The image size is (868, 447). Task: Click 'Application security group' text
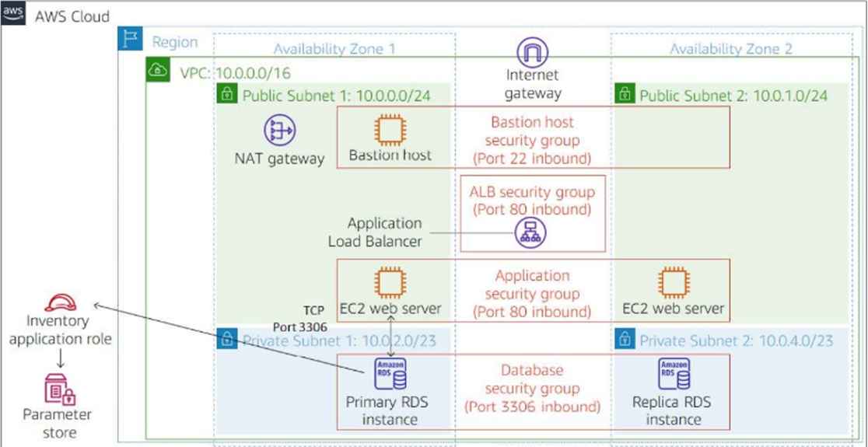(x=532, y=285)
